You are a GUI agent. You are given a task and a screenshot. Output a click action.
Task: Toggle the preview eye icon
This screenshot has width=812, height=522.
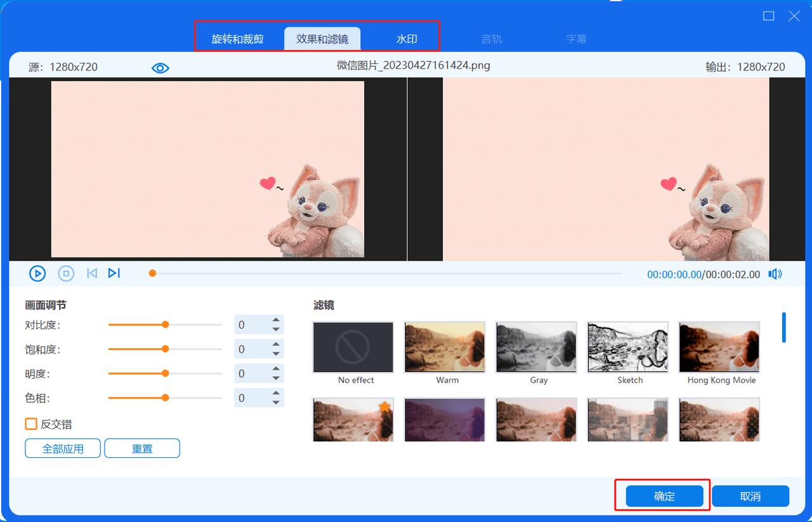pos(160,68)
